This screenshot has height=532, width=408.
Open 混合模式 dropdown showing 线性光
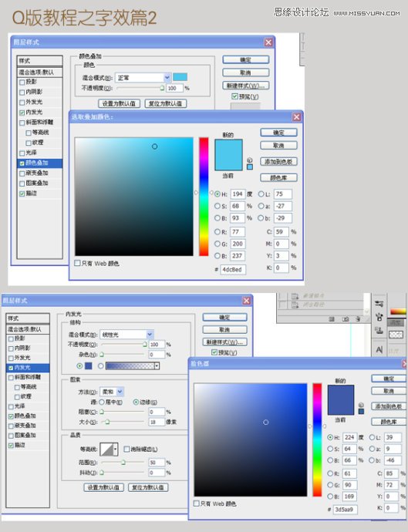click(x=127, y=335)
